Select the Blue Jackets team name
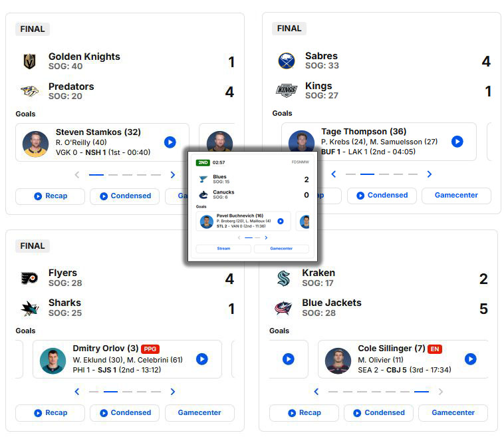Screen dimensions: 504x441 coord(331,303)
